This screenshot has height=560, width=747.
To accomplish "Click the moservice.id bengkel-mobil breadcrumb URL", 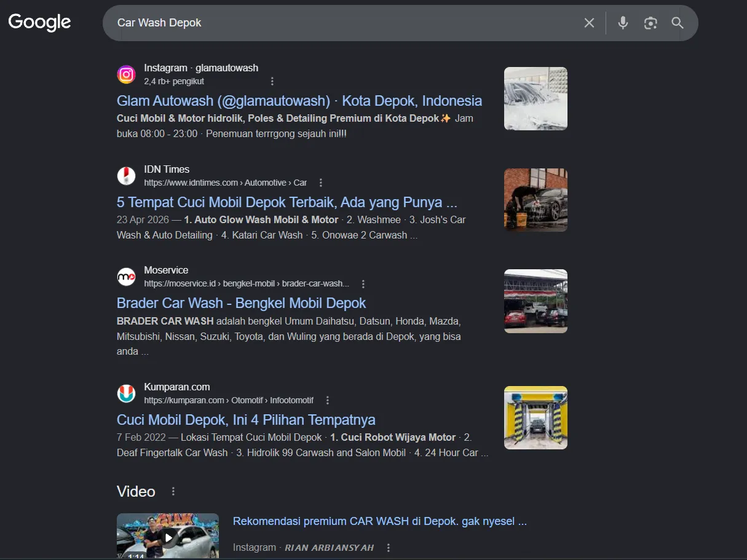I will (x=247, y=283).
